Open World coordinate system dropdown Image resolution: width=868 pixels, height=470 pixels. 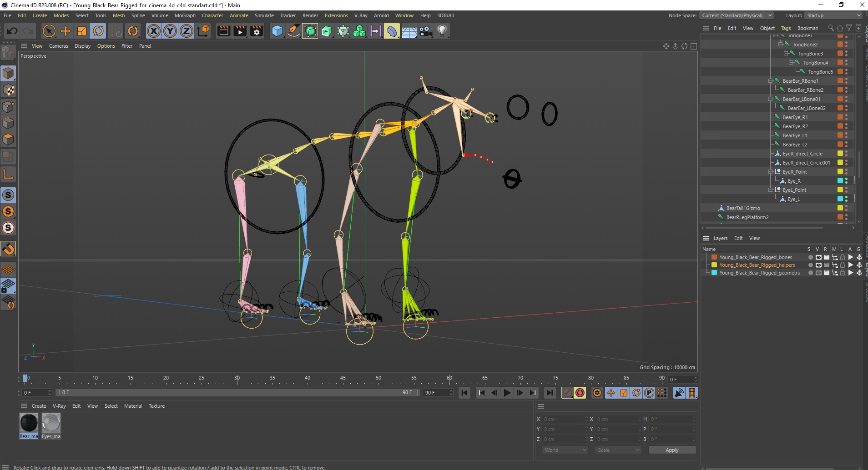click(565, 450)
